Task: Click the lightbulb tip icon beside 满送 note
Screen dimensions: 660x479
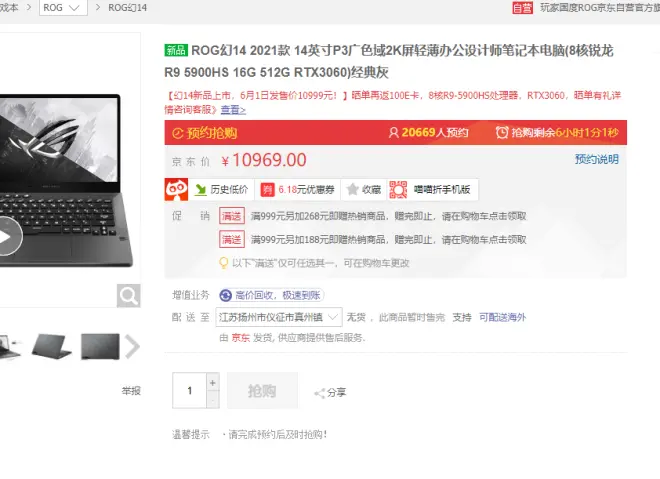Action: click(x=224, y=263)
